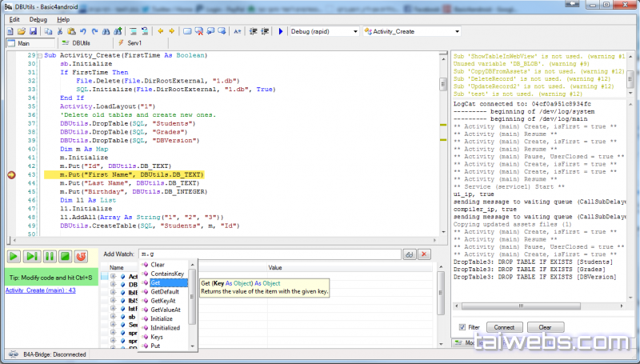
Task: Collapse the Activity_Create sub at line 29
Action: pyautogui.click(x=39, y=55)
